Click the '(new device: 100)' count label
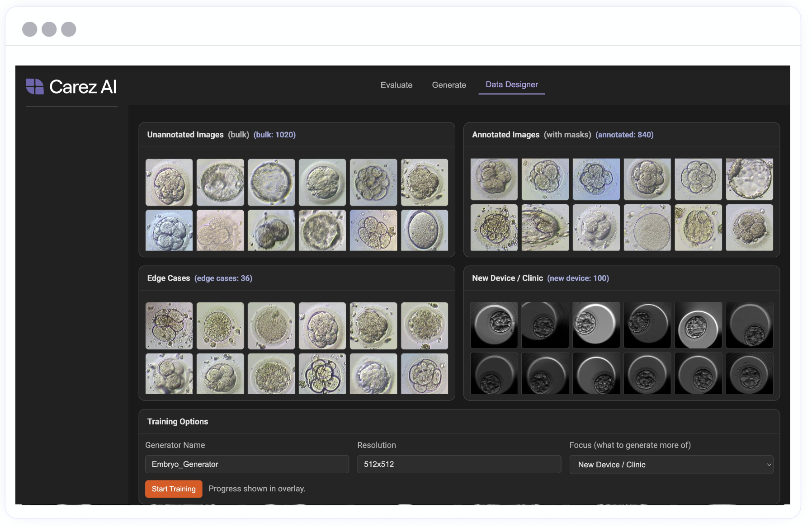The image size is (812, 527). 578,278
